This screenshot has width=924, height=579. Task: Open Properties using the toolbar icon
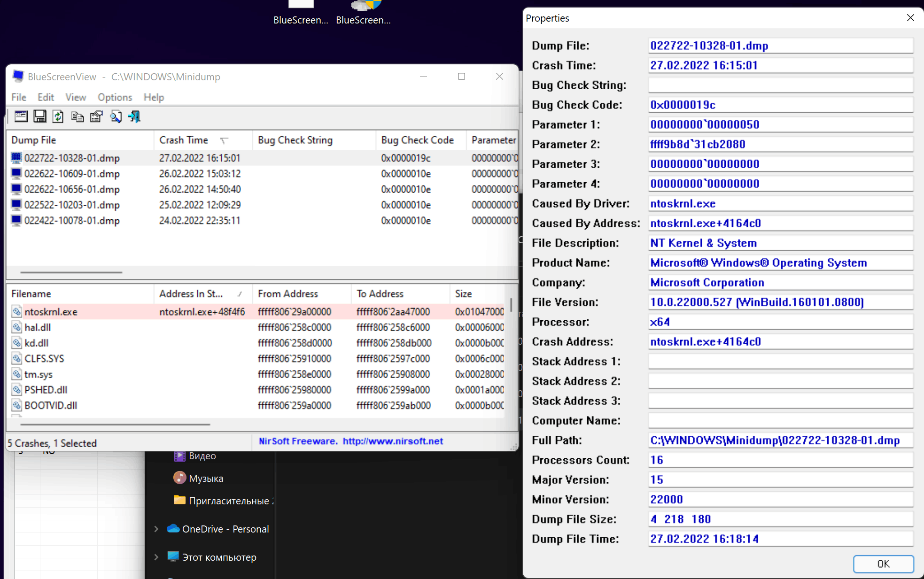pyautogui.click(x=96, y=116)
